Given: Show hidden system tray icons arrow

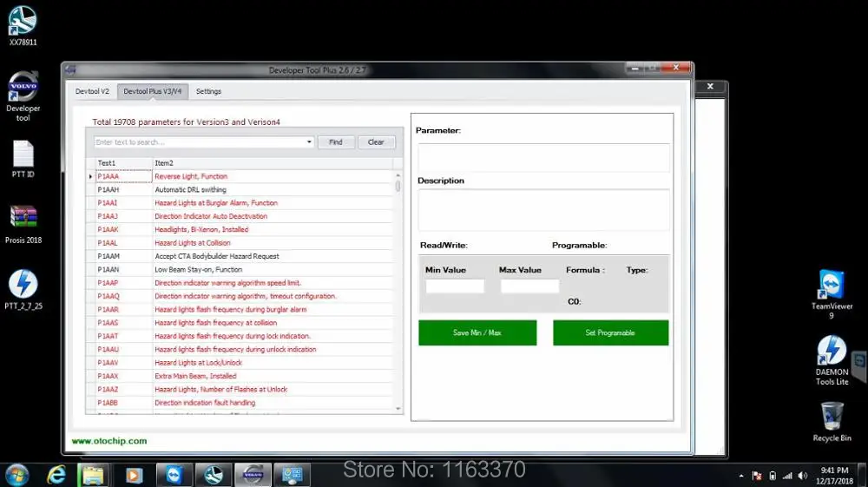Looking at the screenshot, I should pyautogui.click(x=740, y=476).
